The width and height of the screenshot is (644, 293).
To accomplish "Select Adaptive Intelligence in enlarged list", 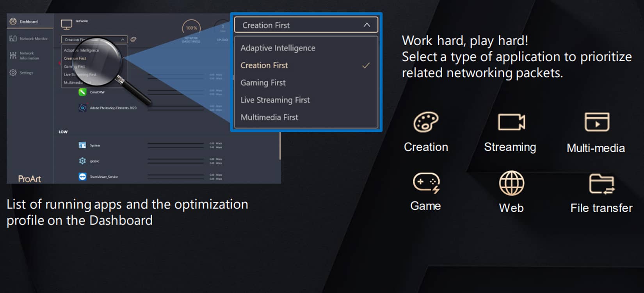I will click(x=278, y=48).
